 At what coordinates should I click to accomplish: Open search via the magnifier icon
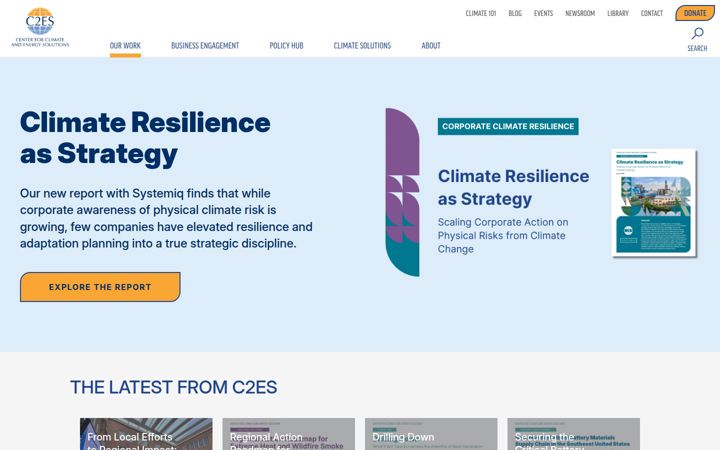pos(697,33)
